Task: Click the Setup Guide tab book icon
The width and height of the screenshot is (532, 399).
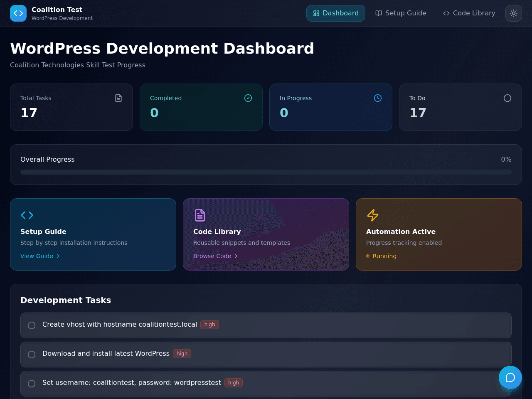Action: point(379,13)
